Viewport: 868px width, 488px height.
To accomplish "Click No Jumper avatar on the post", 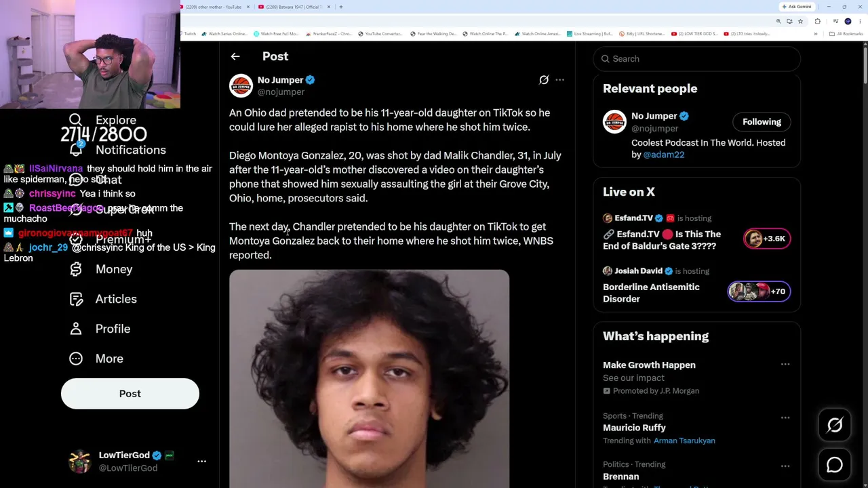I will click(x=241, y=86).
